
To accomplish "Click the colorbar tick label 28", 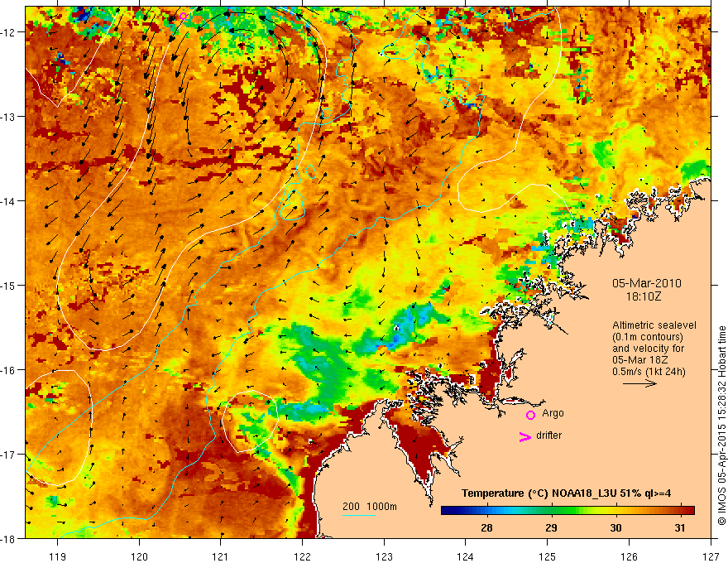I will click(x=486, y=527).
